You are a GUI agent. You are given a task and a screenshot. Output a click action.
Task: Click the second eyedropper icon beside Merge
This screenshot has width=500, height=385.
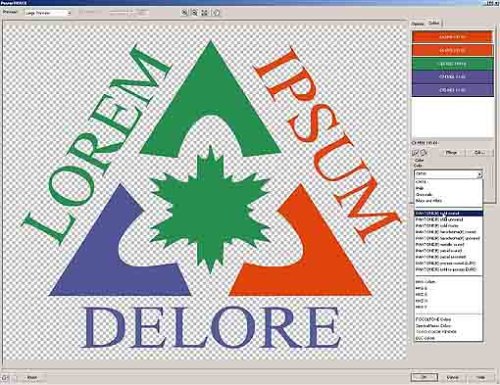pos(424,153)
